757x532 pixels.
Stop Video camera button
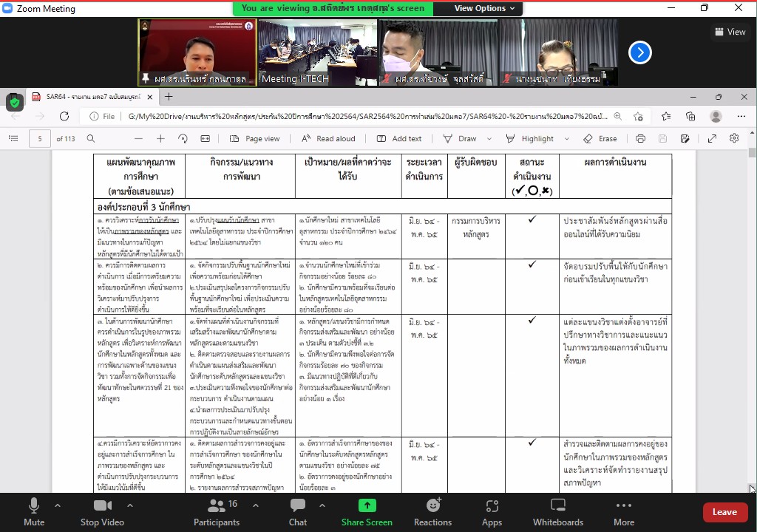click(102, 512)
